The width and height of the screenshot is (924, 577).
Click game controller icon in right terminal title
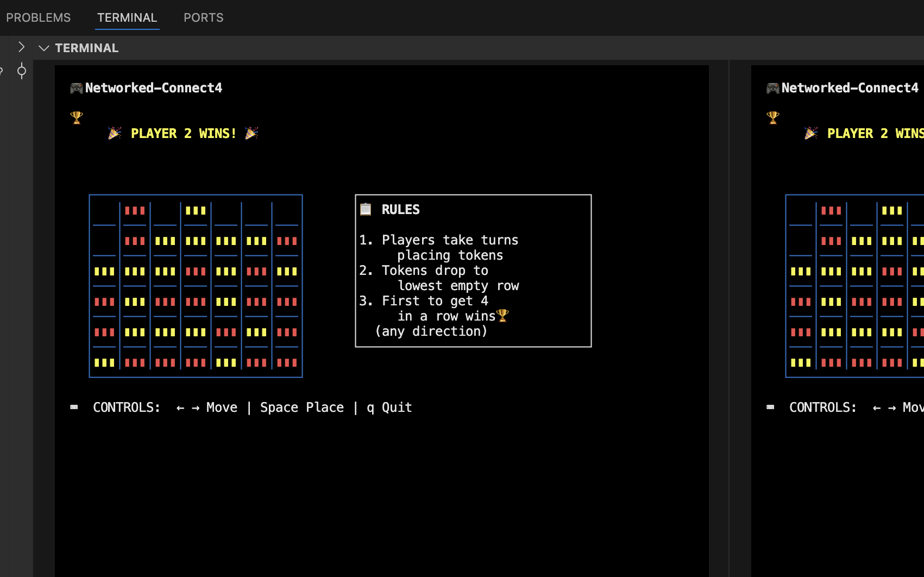point(772,88)
